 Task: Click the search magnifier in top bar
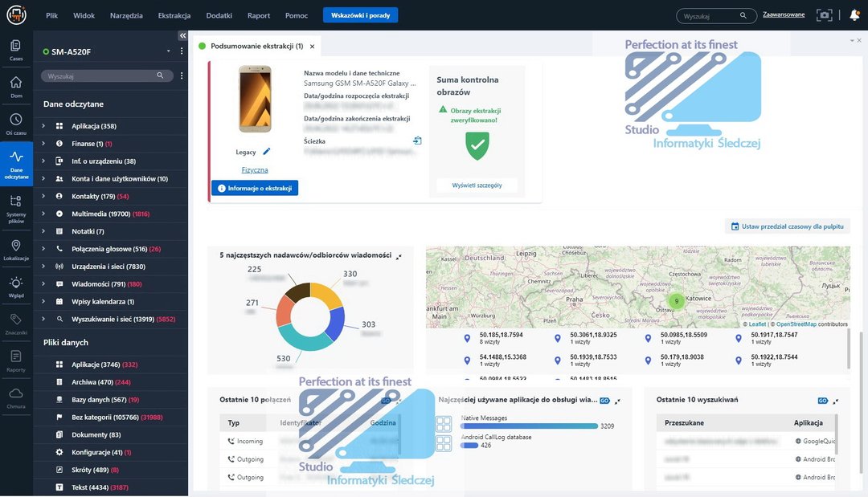pos(743,15)
